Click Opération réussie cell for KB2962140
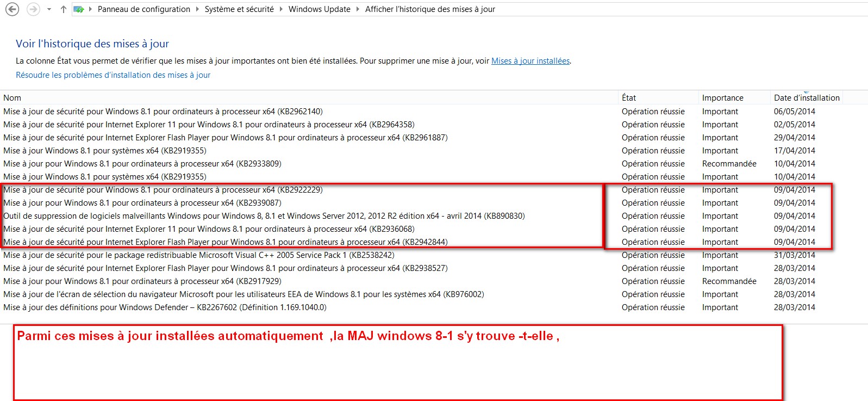 tap(653, 112)
